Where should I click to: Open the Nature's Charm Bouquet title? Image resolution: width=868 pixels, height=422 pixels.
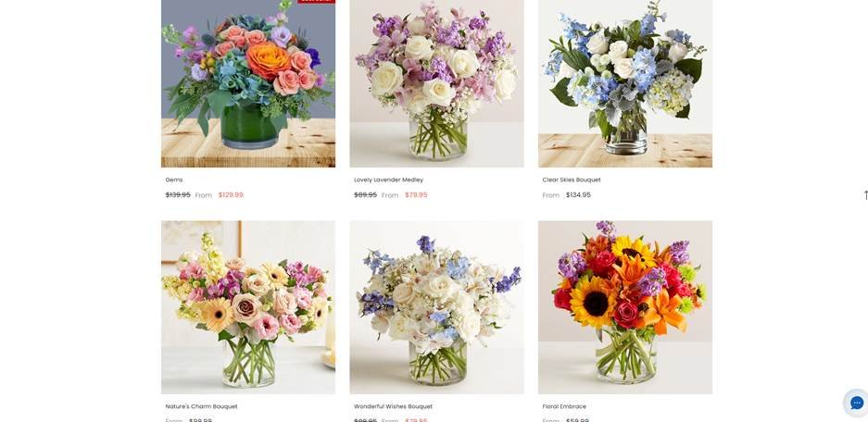[x=202, y=406]
